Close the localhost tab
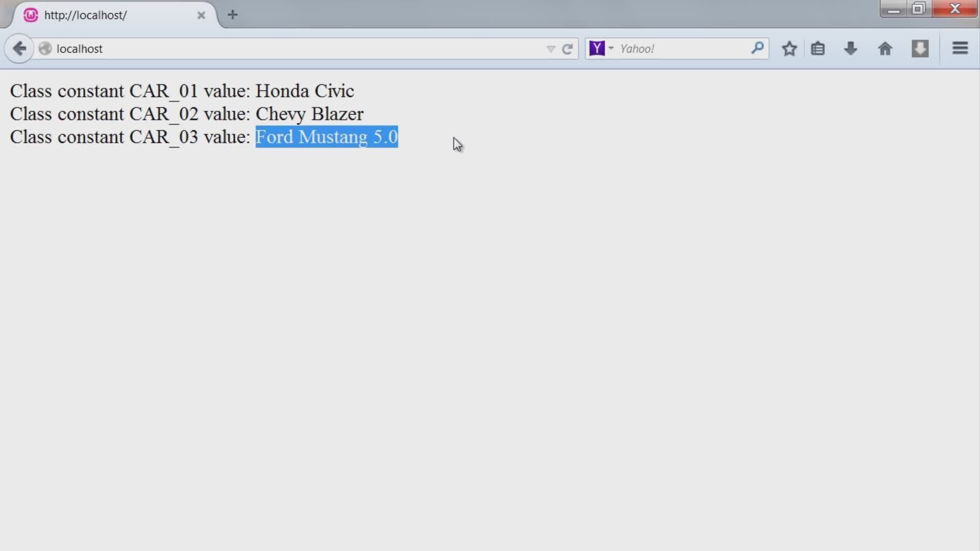This screenshot has height=551, width=980. pyautogui.click(x=201, y=15)
